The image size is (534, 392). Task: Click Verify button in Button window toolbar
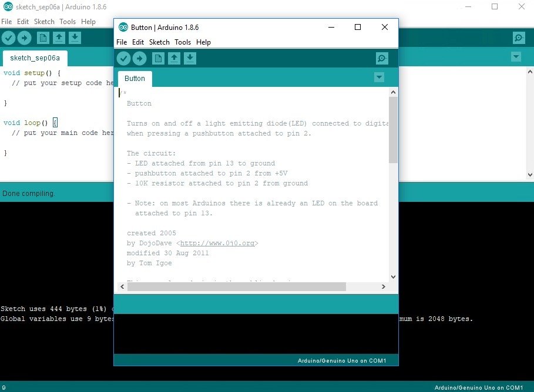[123, 59]
